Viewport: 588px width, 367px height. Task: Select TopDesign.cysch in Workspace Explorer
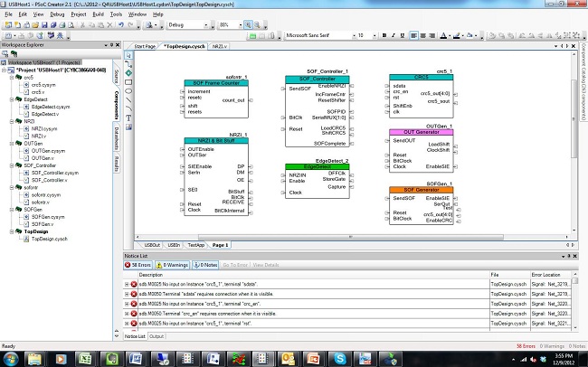click(x=49, y=239)
